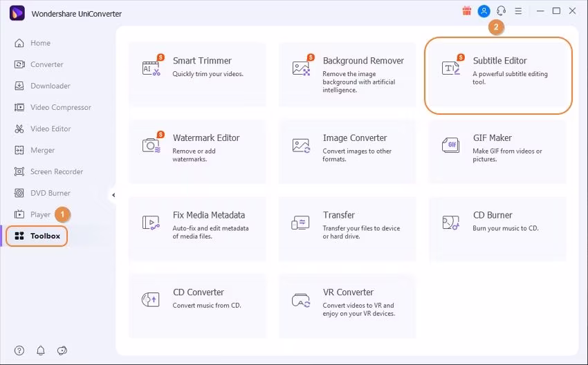The width and height of the screenshot is (588, 365).
Task: Click the Background Remover icon
Action: click(301, 68)
